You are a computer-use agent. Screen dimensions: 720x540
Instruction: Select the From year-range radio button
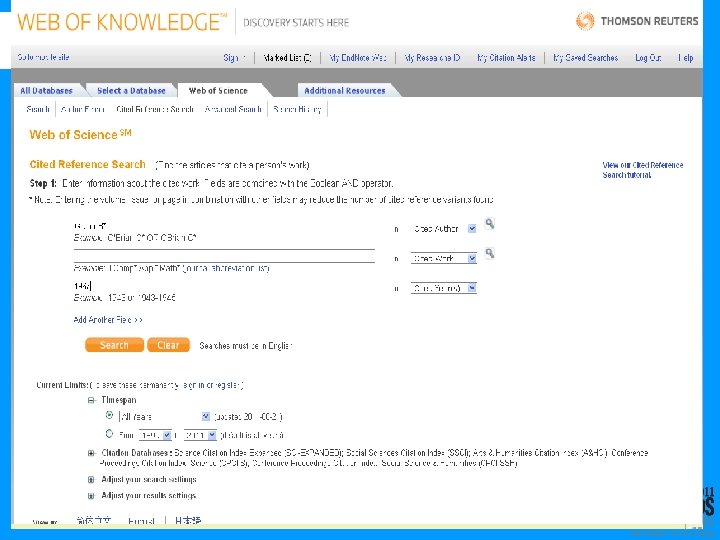coord(109,433)
